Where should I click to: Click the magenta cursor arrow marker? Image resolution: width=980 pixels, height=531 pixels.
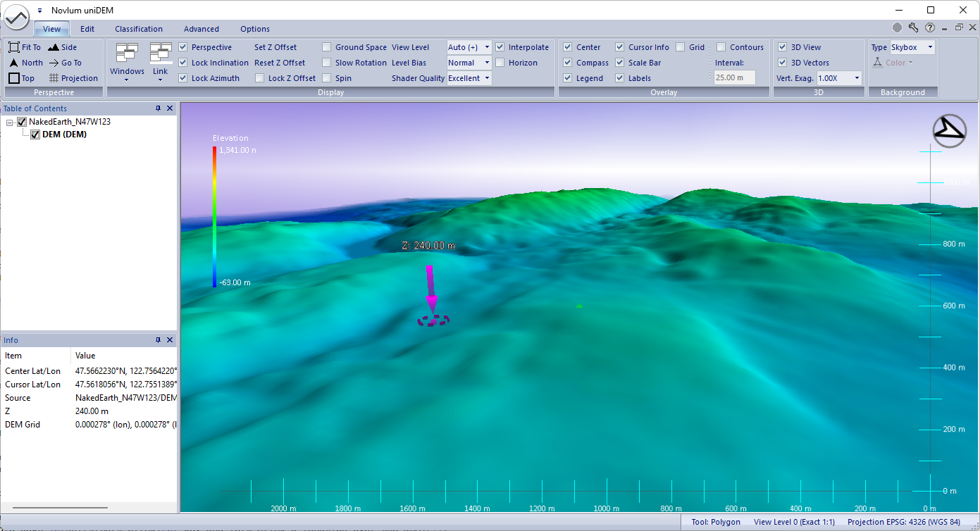tap(431, 289)
